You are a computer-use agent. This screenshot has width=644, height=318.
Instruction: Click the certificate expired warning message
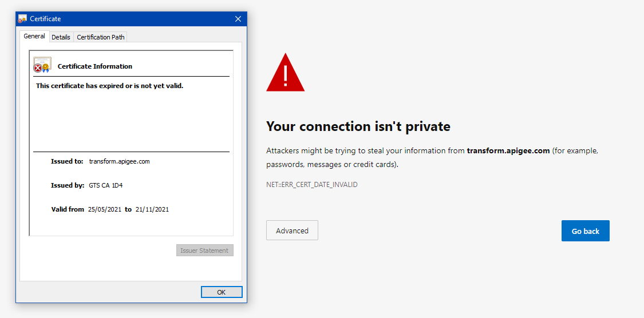coord(110,86)
